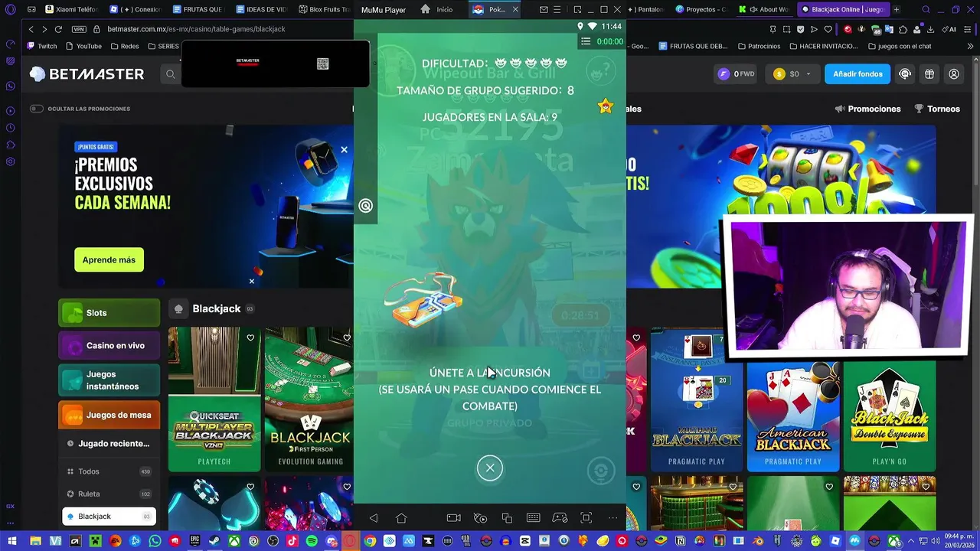
Task: Open TikTok from the Windows taskbar
Action: pyautogui.click(x=292, y=541)
